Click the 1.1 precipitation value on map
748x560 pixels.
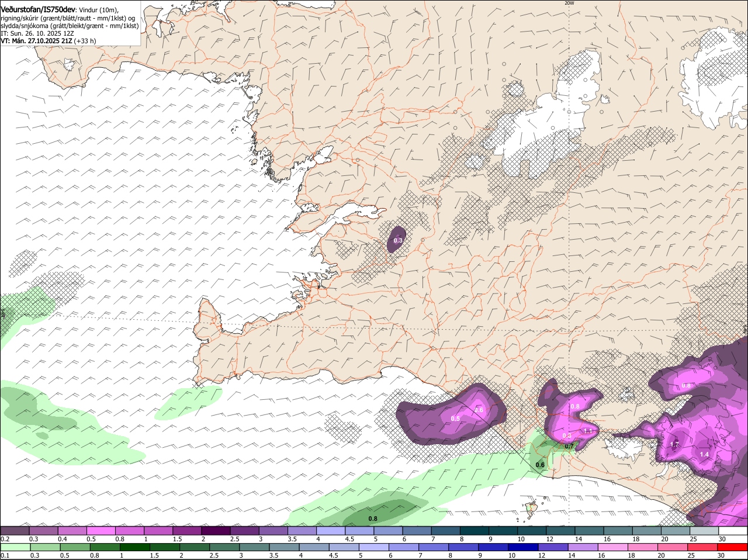(x=588, y=431)
